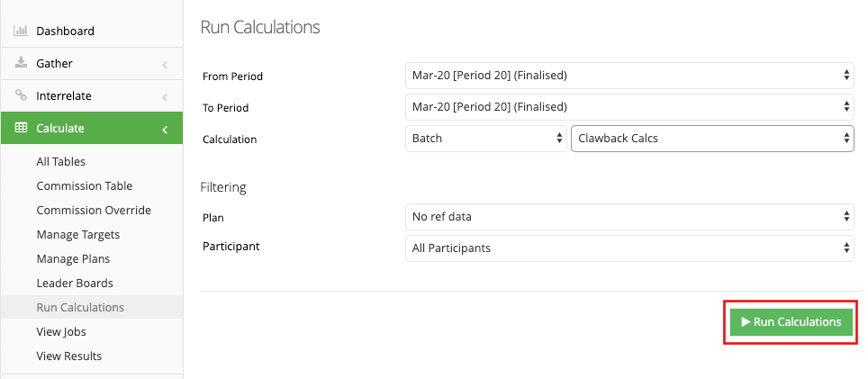Click the Dashboard bar chart icon
The image size is (868, 379).
point(21,31)
